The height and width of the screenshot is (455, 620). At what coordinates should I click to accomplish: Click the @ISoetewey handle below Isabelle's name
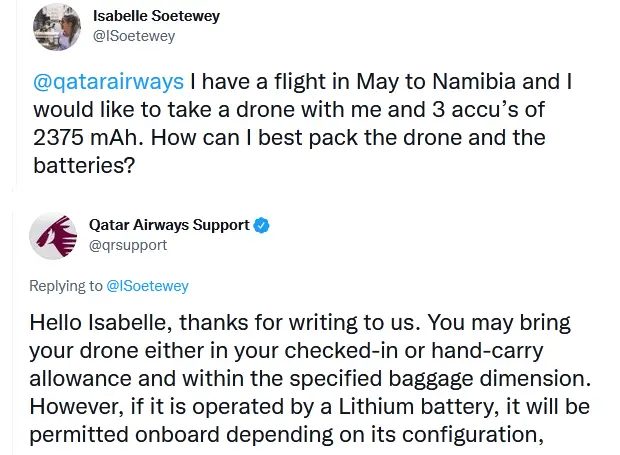[133, 36]
